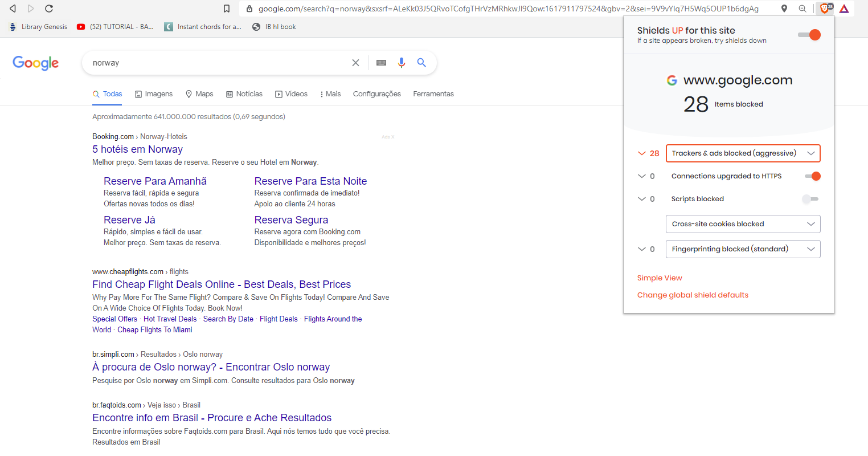
Task: Click the Reserve Para Esta Noite link
Action: pyautogui.click(x=310, y=181)
